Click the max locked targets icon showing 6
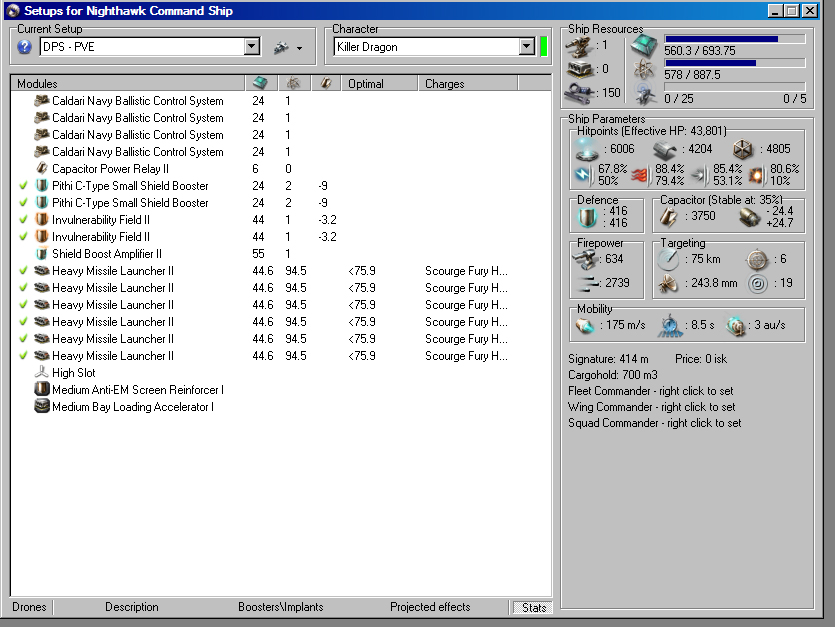Image resolution: width=835 pixels, height=627 pixels. [757, 259]
